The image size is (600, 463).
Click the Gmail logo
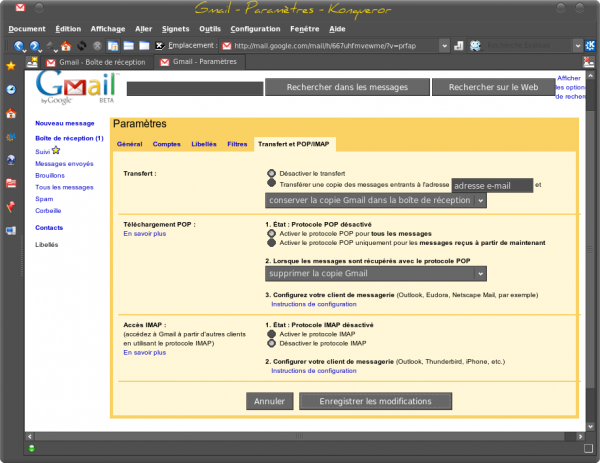coord(76,88)
